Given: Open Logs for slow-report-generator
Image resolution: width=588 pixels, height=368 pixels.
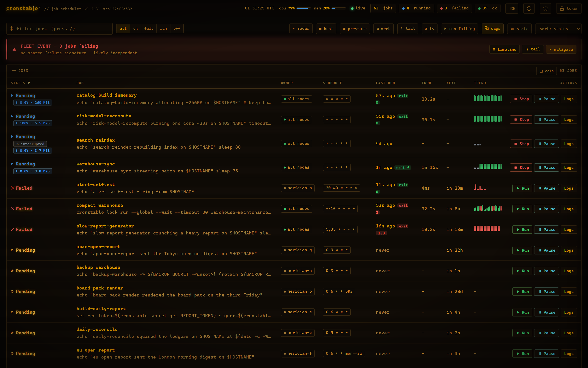Looking at the screenshot, I should [569, 230].
